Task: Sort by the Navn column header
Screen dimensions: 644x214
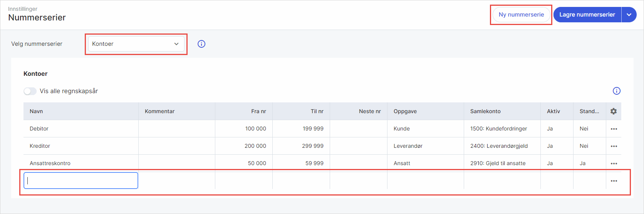Action: click(x=36, y=111)
